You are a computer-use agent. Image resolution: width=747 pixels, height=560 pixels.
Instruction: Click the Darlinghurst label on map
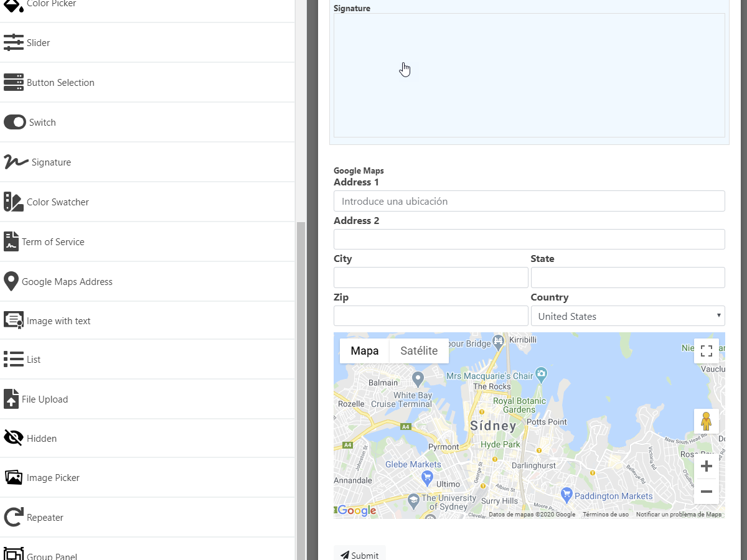pos(533,465)
